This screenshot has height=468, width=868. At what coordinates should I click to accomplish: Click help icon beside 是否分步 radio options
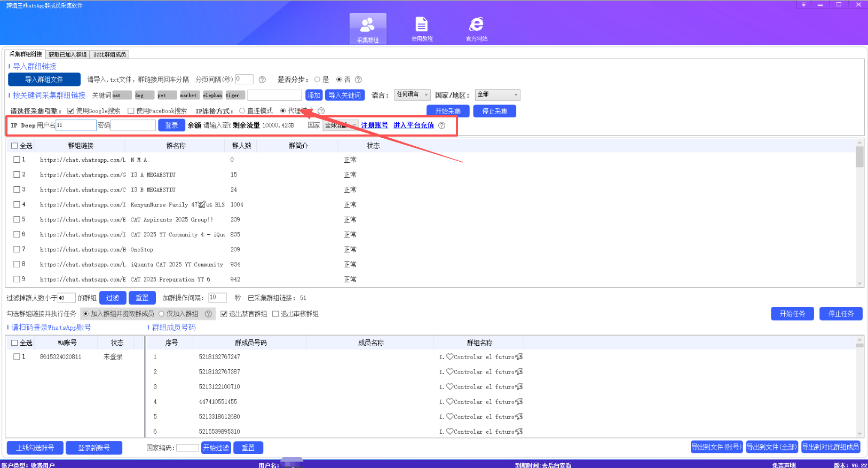click(358, 80)
